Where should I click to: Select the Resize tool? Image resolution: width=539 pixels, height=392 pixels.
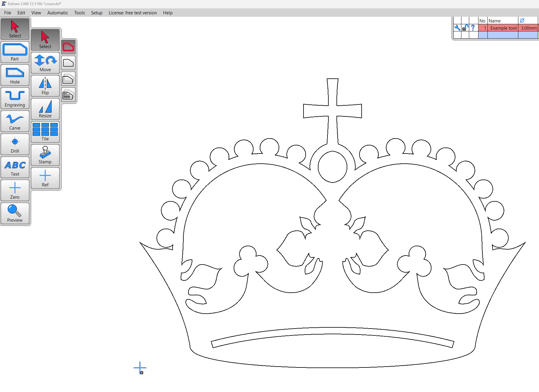tap(45, 109)
